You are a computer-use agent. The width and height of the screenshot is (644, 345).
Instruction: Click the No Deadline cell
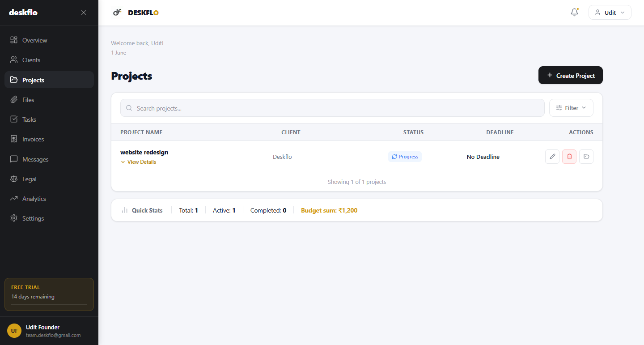click(483, 157)
